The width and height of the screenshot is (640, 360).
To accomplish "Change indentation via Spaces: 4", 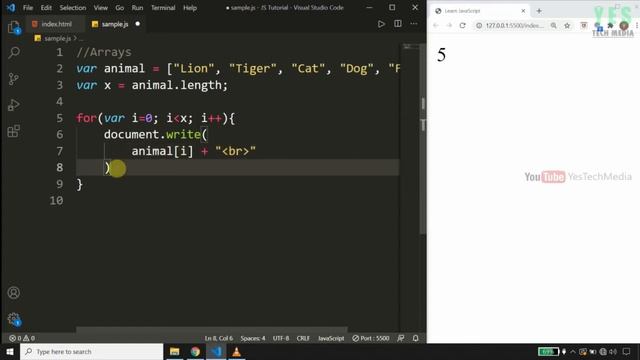I will click(253, 338).
